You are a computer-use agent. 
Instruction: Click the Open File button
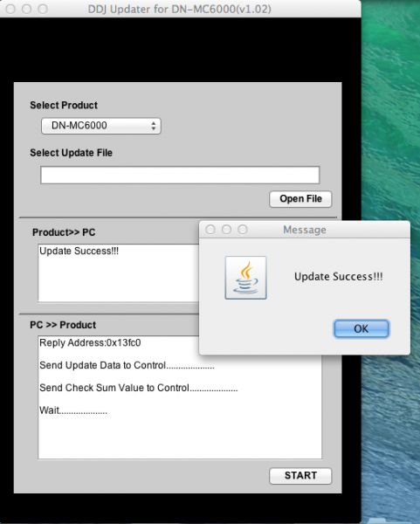[300, 199]
